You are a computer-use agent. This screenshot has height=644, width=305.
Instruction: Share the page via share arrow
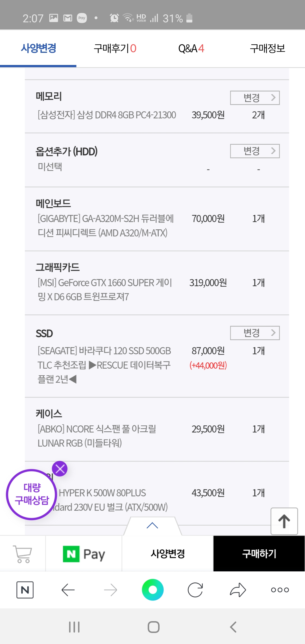(x=238, y=590)
